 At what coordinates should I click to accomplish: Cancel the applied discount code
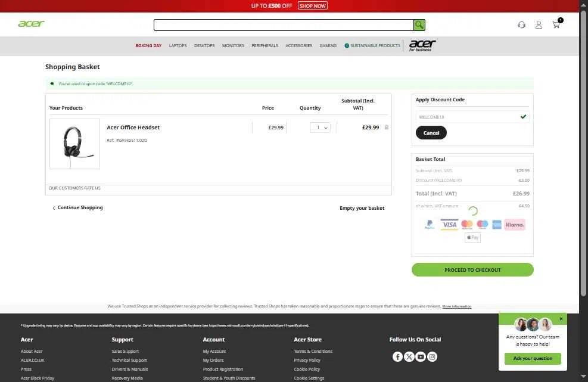point(431,133)
